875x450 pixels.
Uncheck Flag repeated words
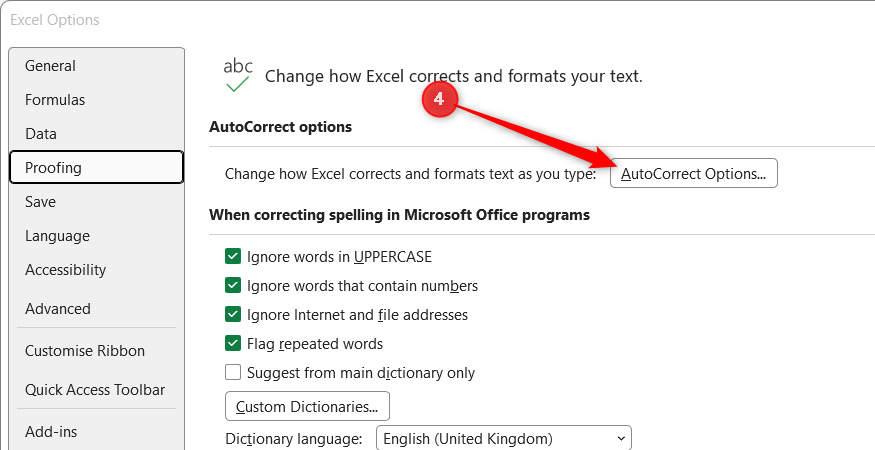pyautogui.click(x=233, y=343)
